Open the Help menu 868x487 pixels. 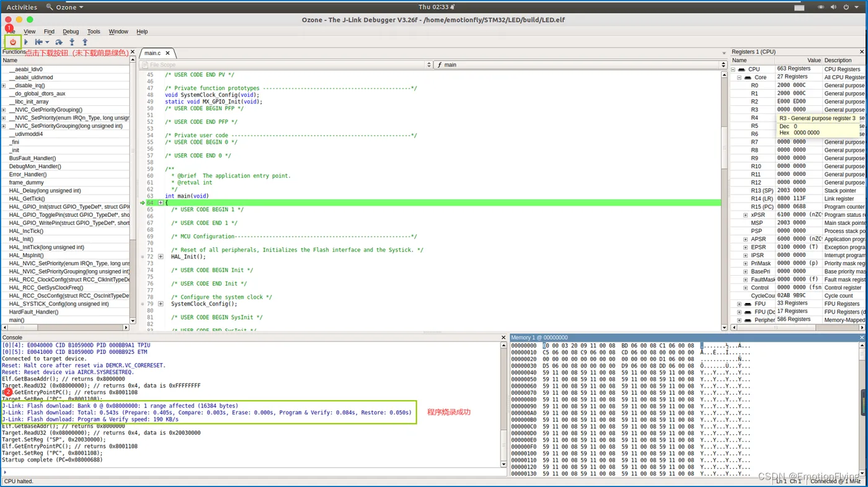[142, 32]
